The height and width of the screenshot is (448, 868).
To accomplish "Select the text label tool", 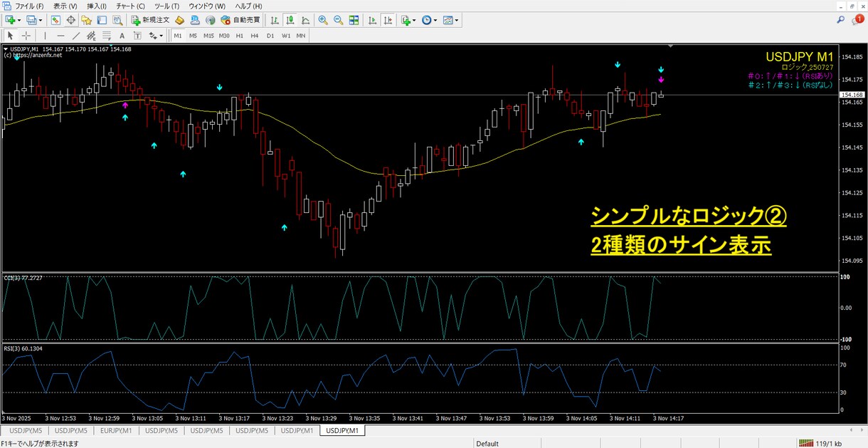I will tap(137, 36).
